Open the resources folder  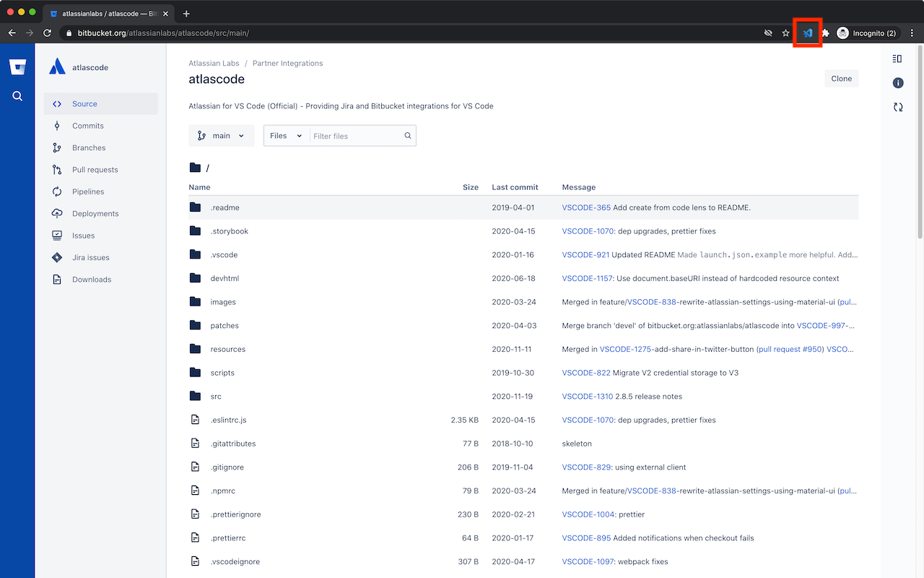point(228,349)
